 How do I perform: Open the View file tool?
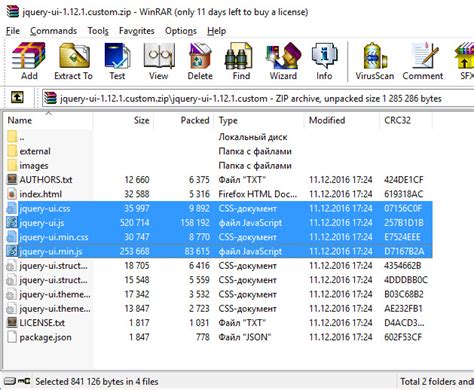159,61
